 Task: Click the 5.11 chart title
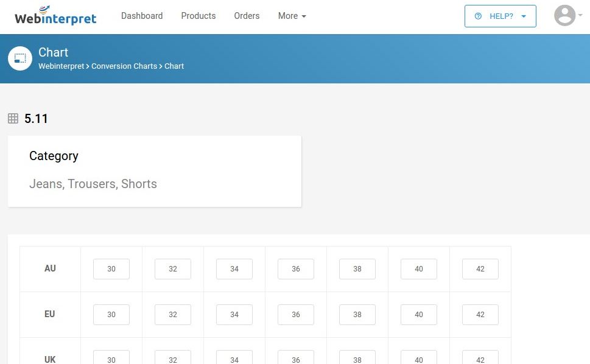coord(36,119)
